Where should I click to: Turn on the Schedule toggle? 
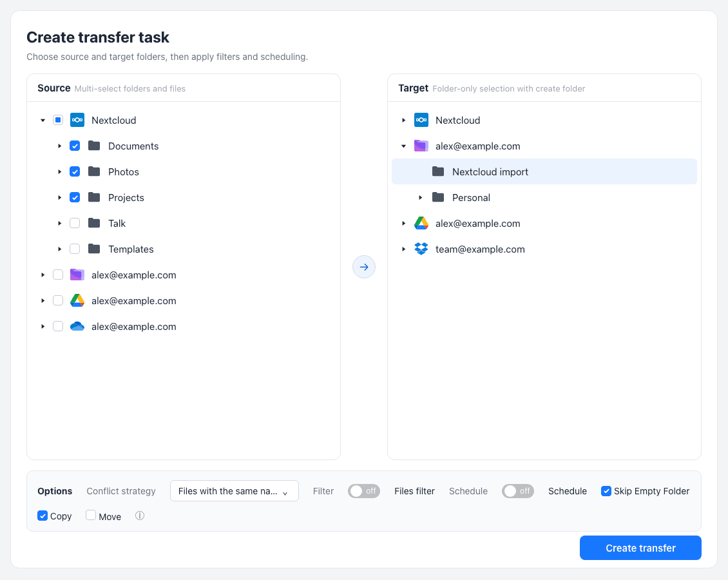(x=518, y=491)
